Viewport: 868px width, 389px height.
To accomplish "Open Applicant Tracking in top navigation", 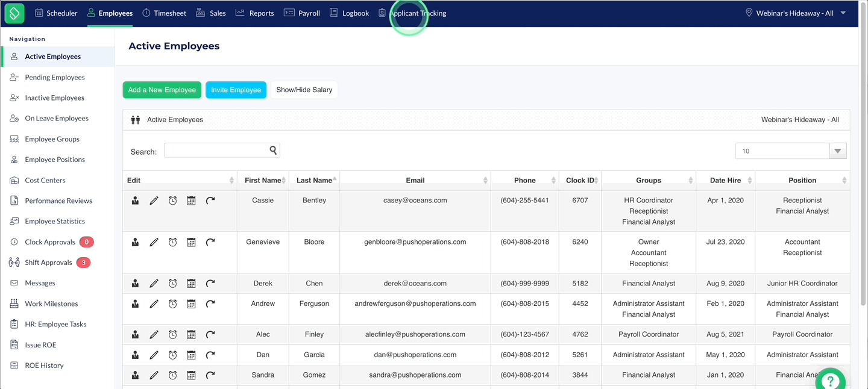I will (412, 13).
